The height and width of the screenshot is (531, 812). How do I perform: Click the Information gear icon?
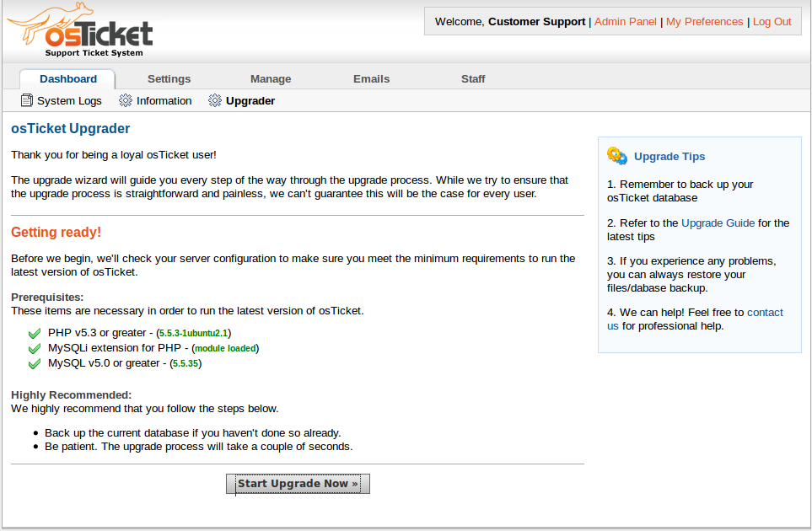click(126, 100)
